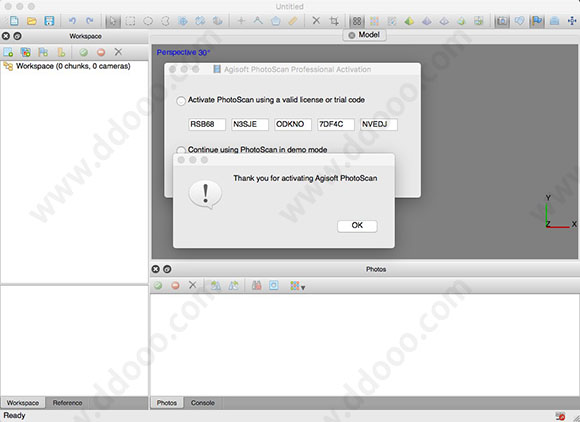Select the Rotate Object tool
Image resolution: width=580 pixels, height=422 pixels.
coord(218,21)
